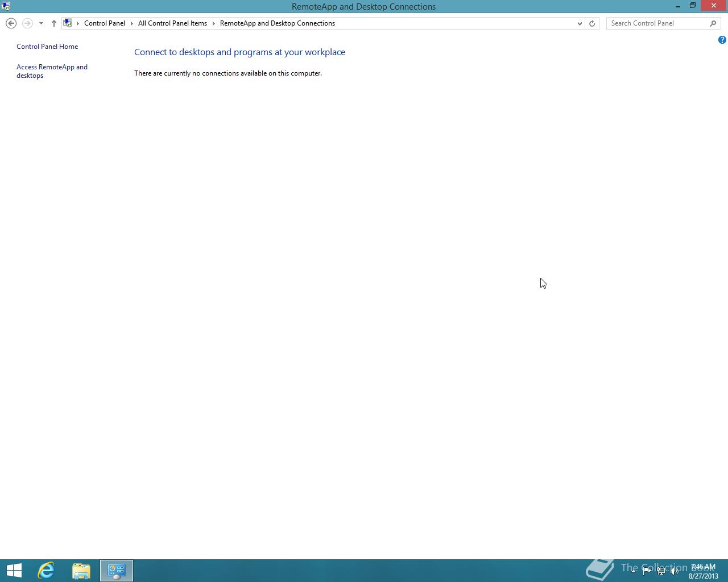Open the clock showing 8/27/2013
Screen dimensions: 728x582
point(704,571)
